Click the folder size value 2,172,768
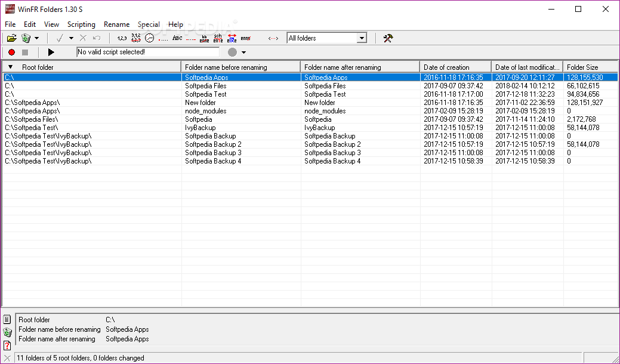This screenshot has height=364, width=620. coord(582,119)
